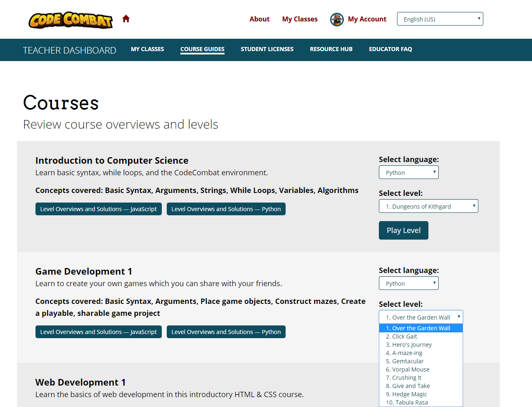Choose '7. Crushing It' level option

tap(421, 378)
